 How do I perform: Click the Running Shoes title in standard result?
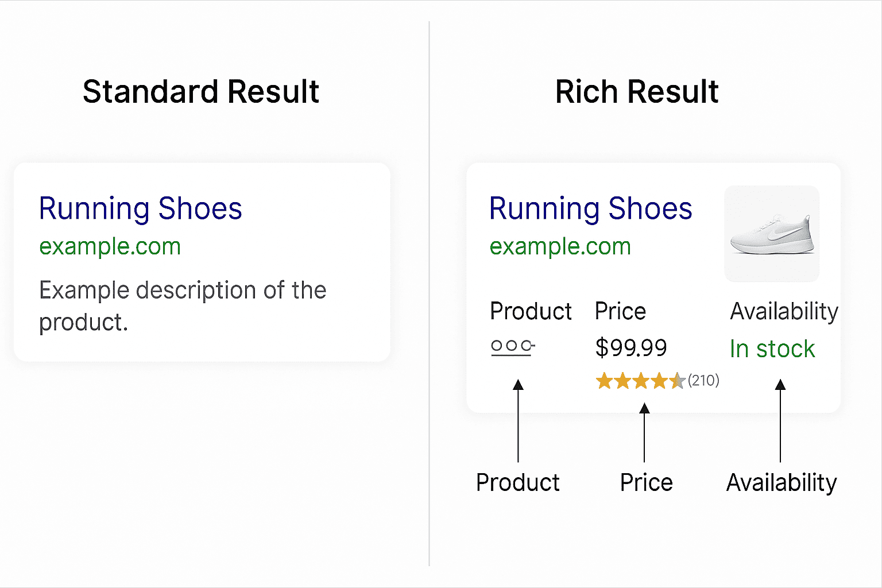pos(141,208)
